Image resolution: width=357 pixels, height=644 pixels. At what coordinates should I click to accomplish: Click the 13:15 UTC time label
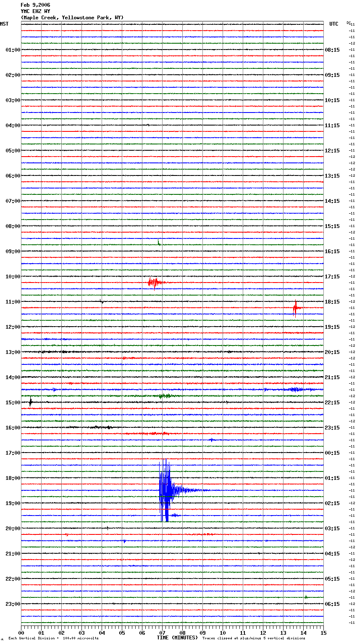click(x=332, y=176)
